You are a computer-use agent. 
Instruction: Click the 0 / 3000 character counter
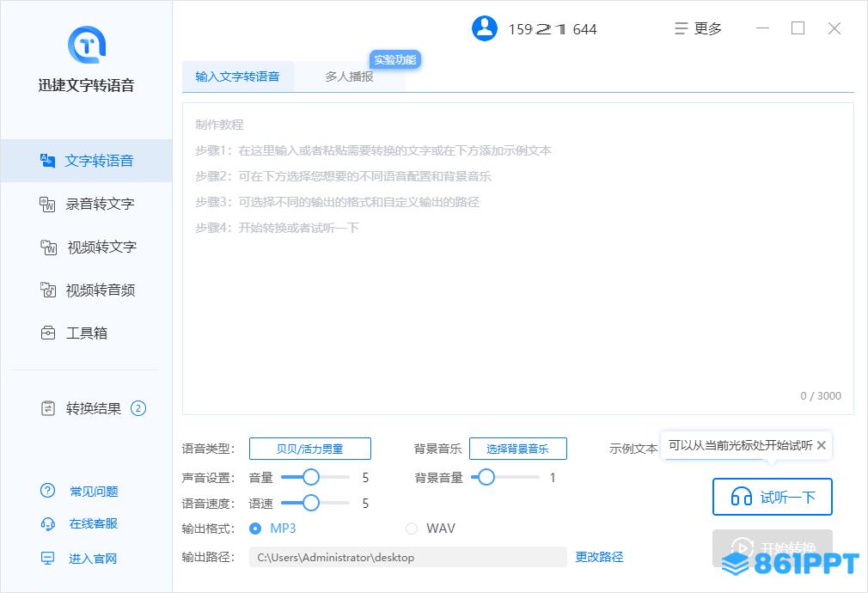tap(821, 396)
